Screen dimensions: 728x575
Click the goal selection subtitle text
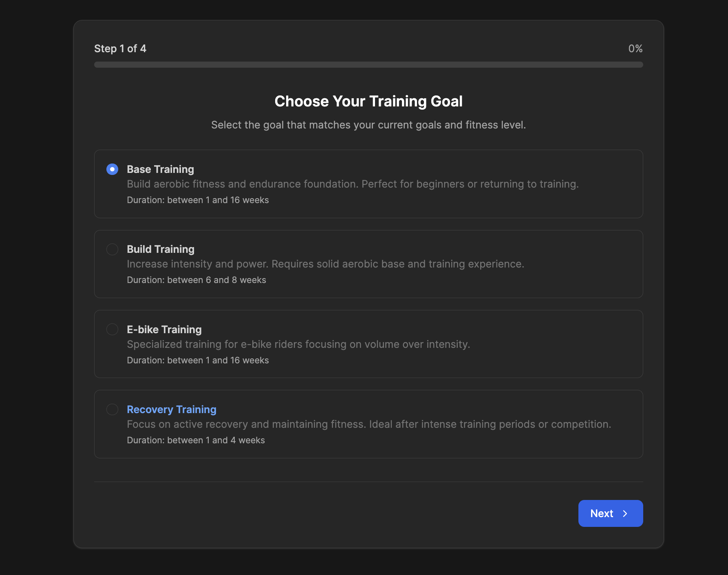point(368,125)
